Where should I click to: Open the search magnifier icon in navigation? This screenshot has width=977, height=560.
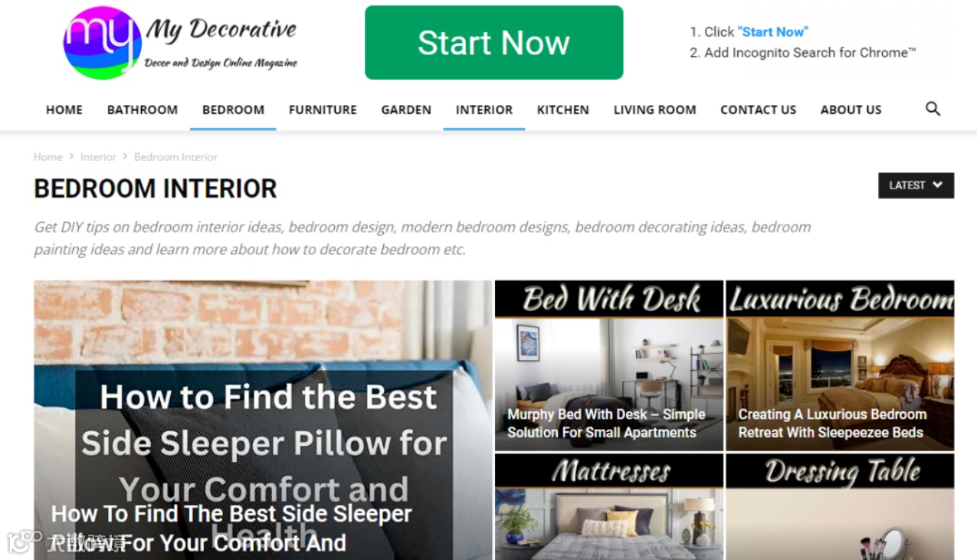(x=933, y=109)
